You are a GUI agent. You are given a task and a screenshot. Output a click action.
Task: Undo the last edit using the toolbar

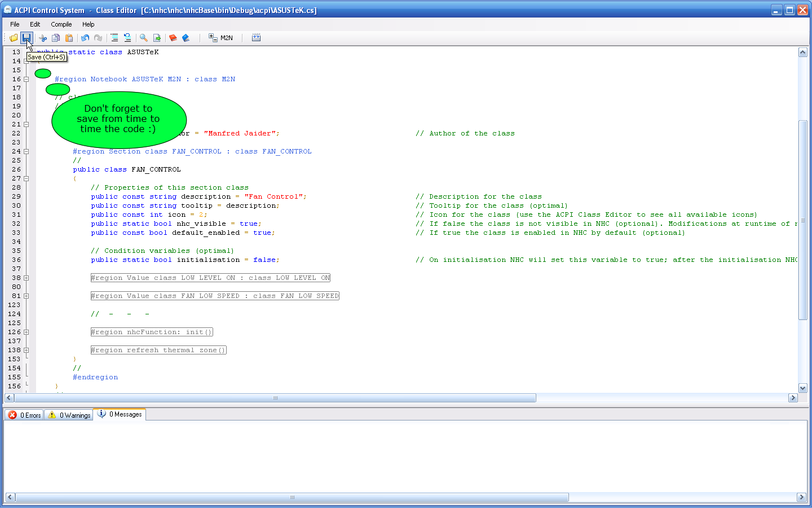click(x=85, y=38)
